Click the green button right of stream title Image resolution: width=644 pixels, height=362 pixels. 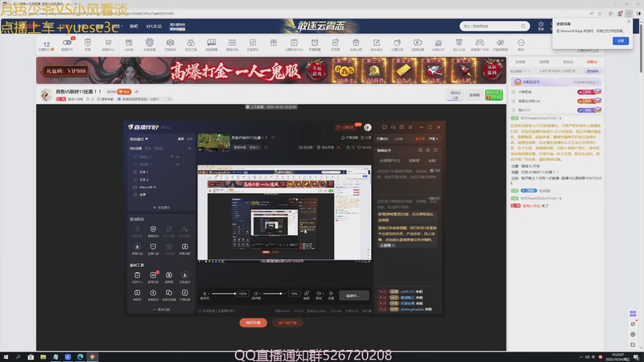(493, 95)
